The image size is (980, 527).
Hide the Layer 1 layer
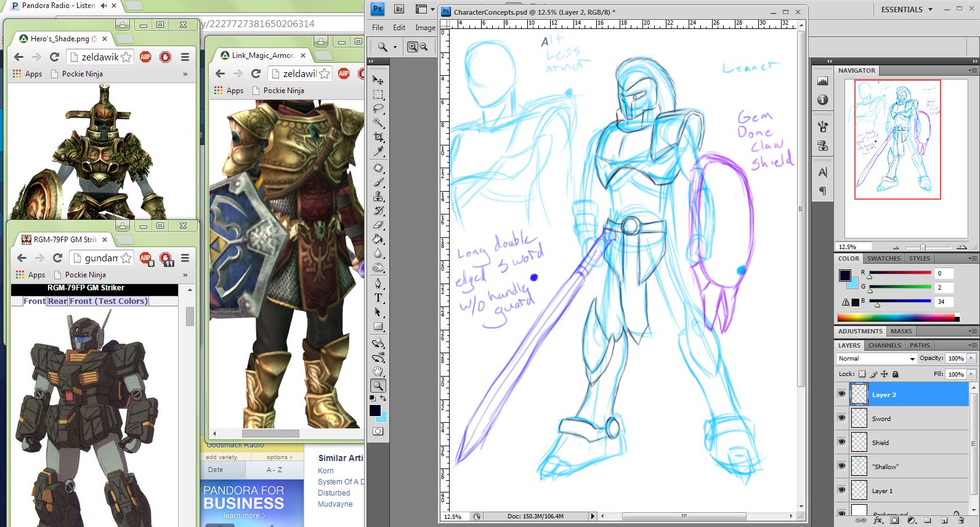[x=842, y=490]
